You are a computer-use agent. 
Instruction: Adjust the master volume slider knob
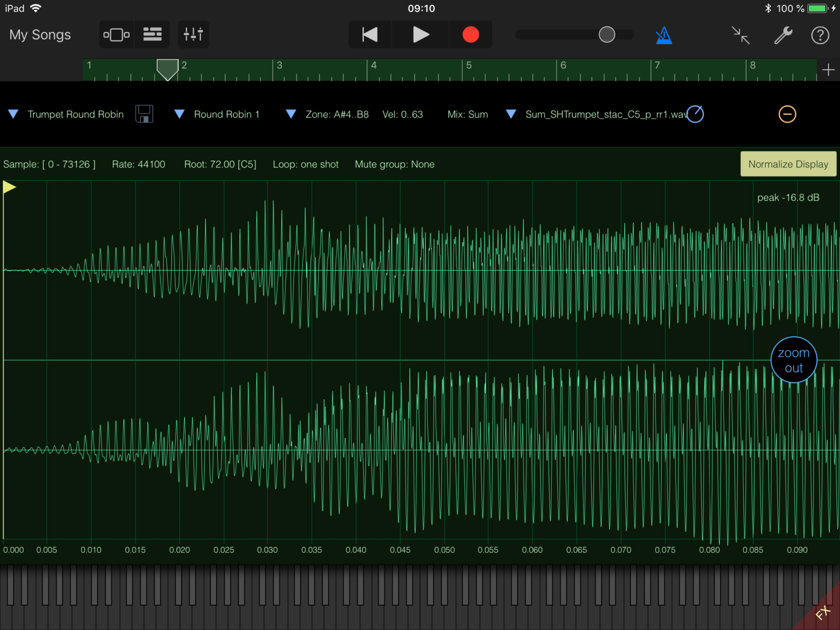click(x=606, y=34)
